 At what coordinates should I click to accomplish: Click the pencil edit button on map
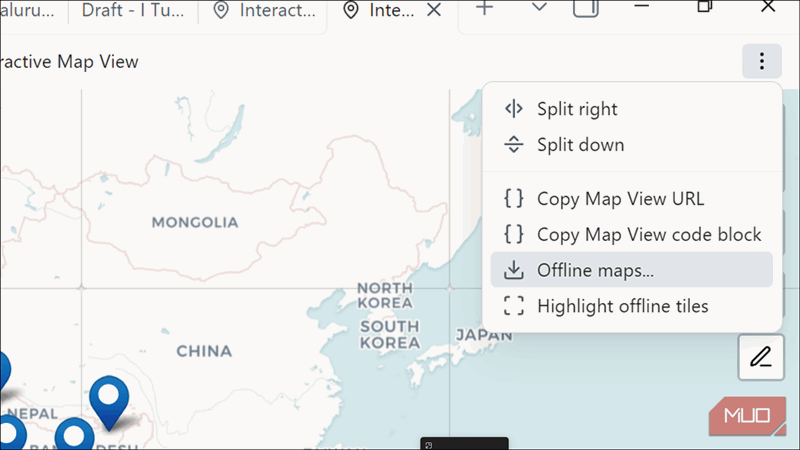[x=761, y=357]
